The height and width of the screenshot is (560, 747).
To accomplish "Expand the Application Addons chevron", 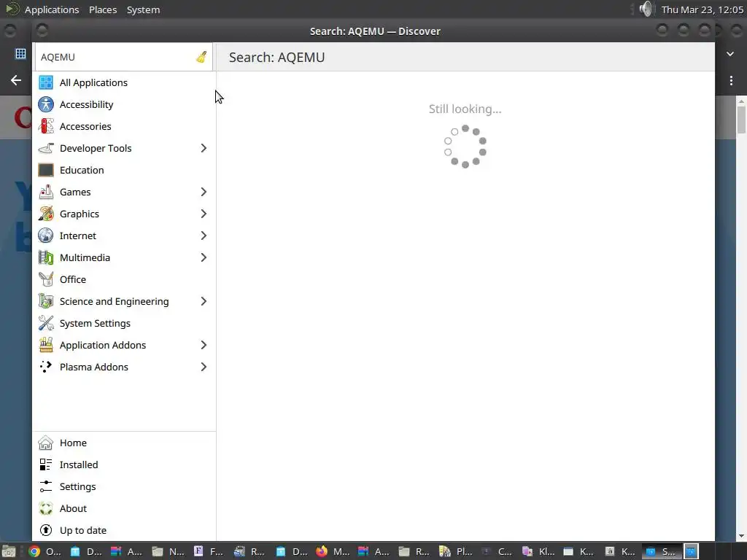I will (204, 345).
